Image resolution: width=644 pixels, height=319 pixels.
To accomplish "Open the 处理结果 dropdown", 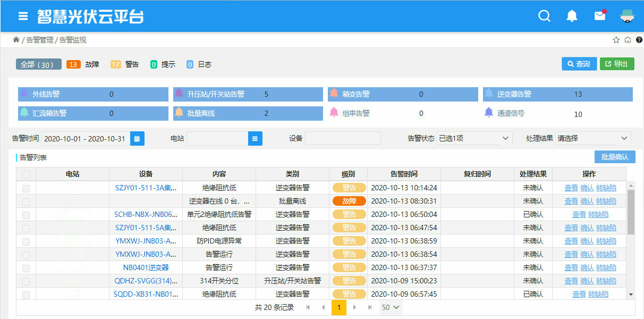I will coord(594,138).
